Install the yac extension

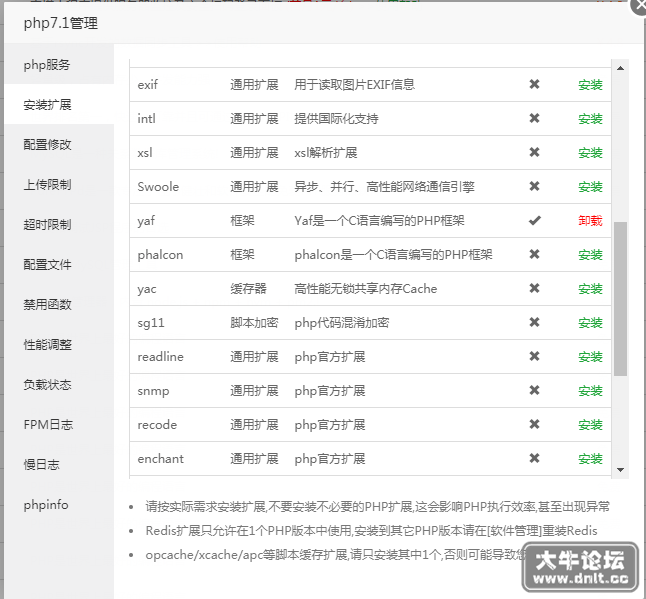590,289
